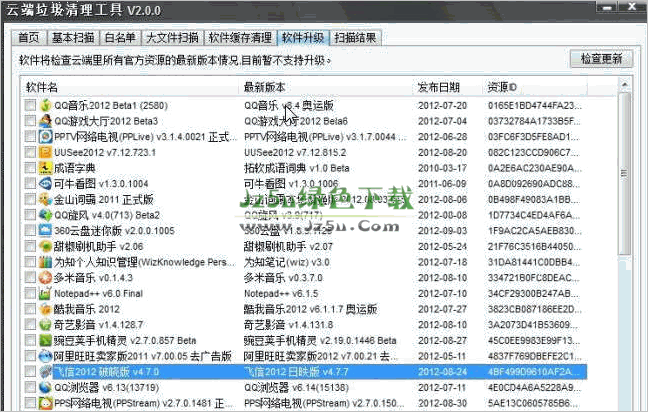Image resolution: width=648 pixels, height=412 pixels.
Task: Enable the 成语字典 checkbox
Action: click(x=30, y=168)
